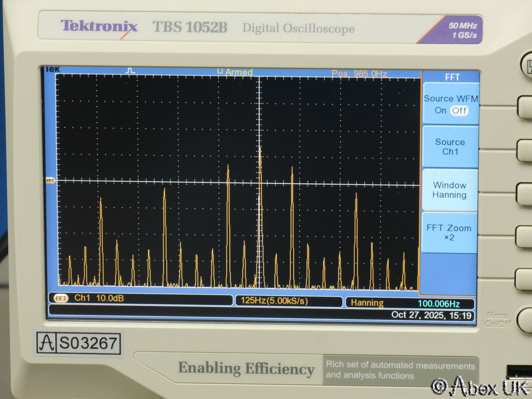Viewport: 532px width, 399px height.
Task: Click the asset label S03267
Action: tap(78, 343)
